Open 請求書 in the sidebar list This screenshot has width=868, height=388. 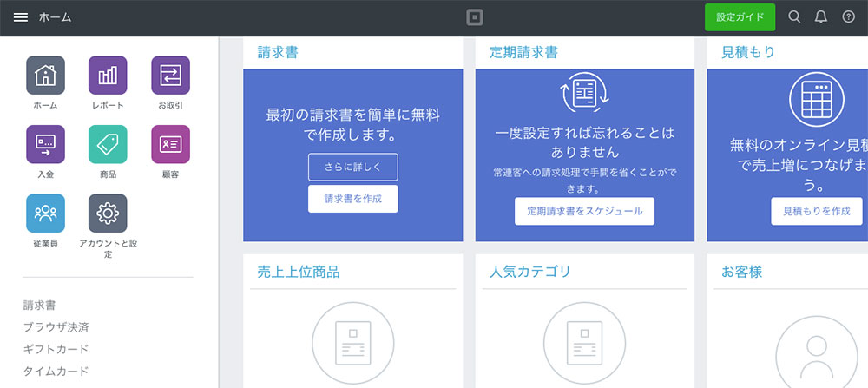[39, 305]
